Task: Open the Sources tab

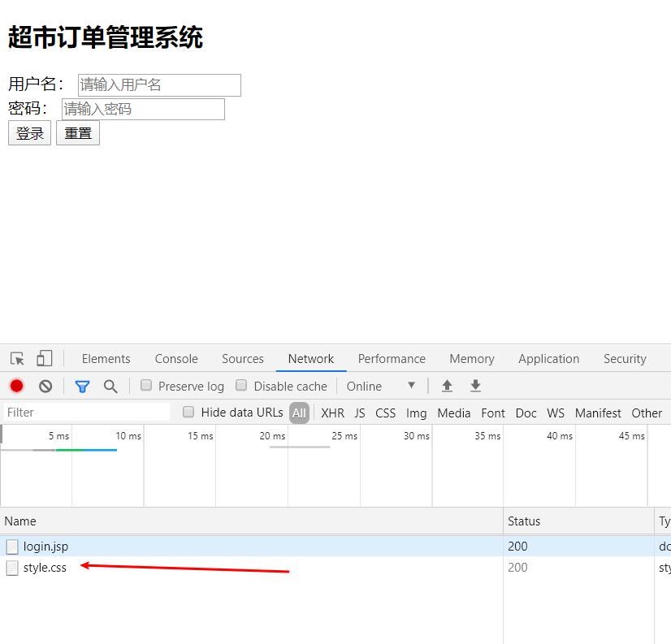Action: click(243, 359)
